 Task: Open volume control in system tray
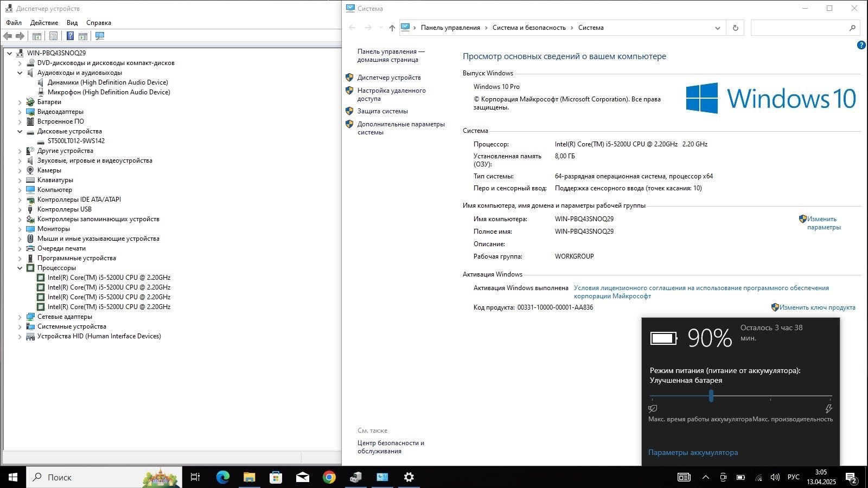point(775,477)
